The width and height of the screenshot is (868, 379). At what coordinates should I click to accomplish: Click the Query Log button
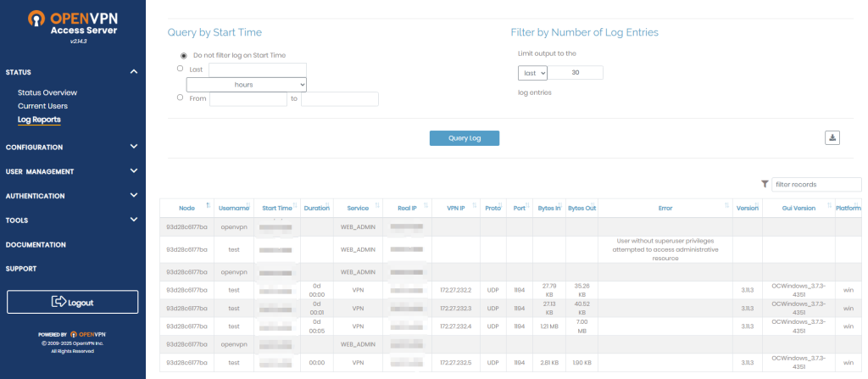[x=464, y=138]
